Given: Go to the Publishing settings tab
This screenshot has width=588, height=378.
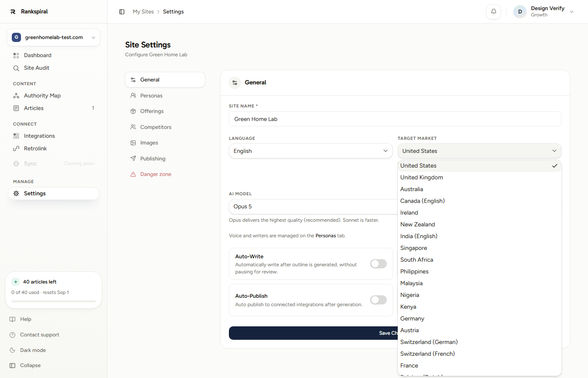Looking at the screenshot, I should 165,159.
